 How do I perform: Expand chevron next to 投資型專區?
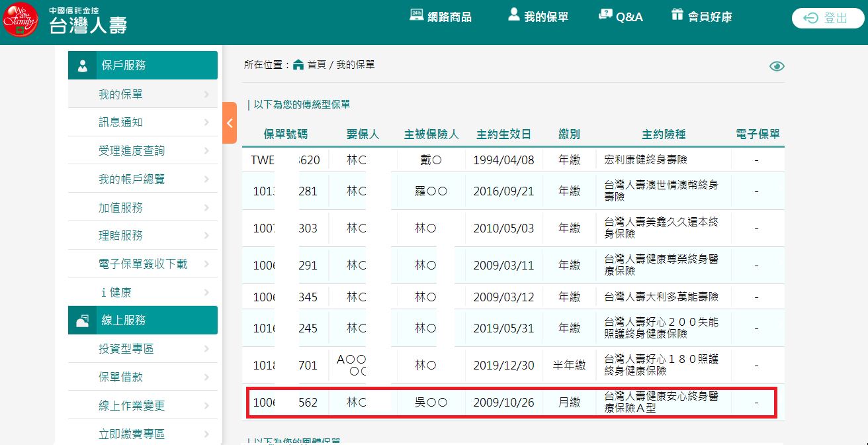point(206,349)
